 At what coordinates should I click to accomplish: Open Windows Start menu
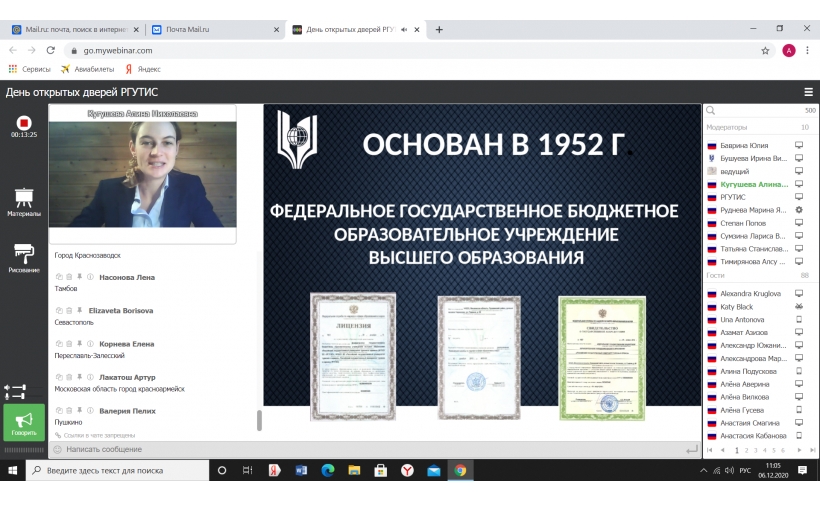pos(13,470)
